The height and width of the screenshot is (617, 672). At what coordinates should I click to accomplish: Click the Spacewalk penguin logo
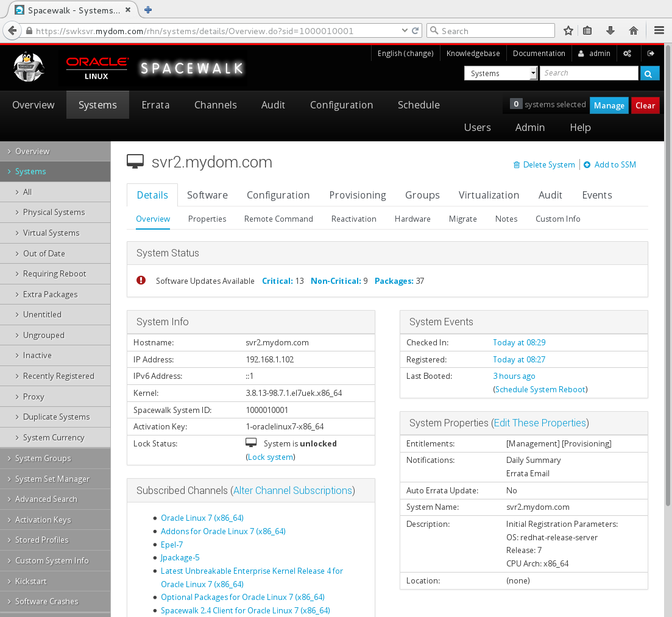pyautogui.click(x=28, y=67)
